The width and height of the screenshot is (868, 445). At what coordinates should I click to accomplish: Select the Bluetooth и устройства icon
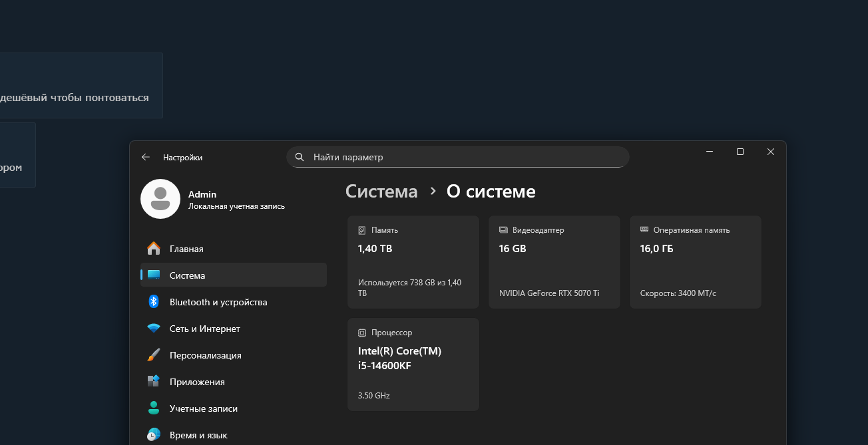pos(154,302)
